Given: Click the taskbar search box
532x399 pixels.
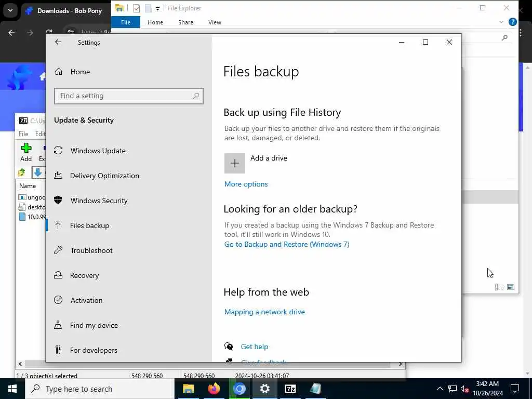Looking at the screenshot, I should point(100,389).
